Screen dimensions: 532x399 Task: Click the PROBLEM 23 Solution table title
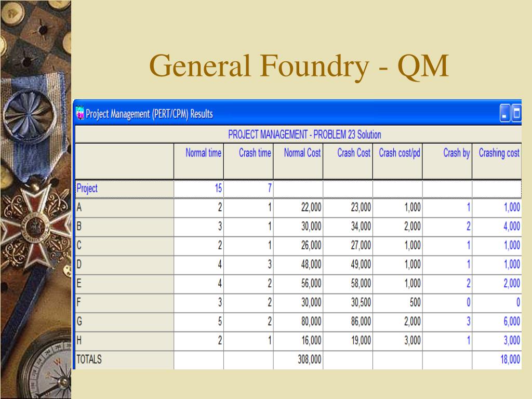click(x=304, y=135)
